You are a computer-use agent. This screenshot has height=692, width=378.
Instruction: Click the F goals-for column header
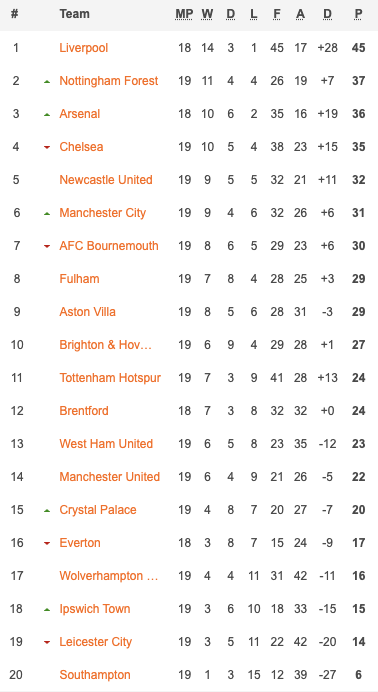click(277, 15)
